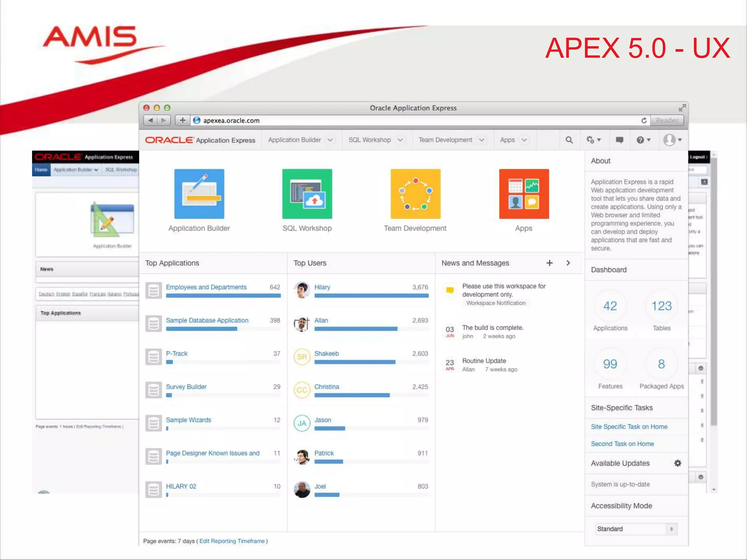This screenshot has width=747, height=560.
Task: Add a news message with plus icon
Action: click(549, 263)
